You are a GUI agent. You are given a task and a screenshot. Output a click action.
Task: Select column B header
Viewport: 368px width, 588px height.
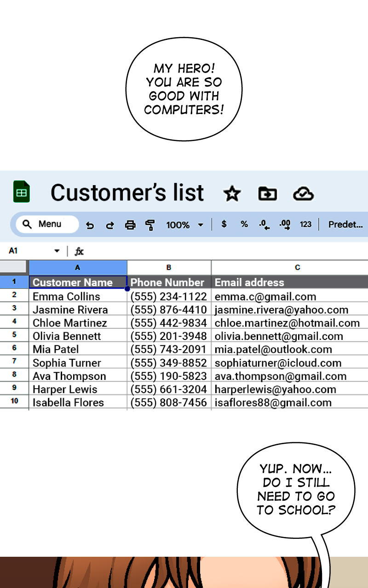169,267
